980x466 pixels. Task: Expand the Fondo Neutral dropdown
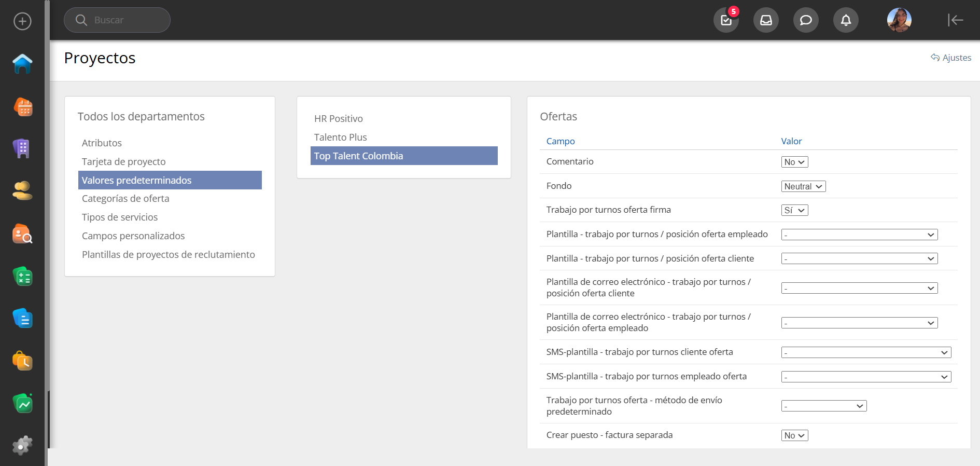click(803, 186)
